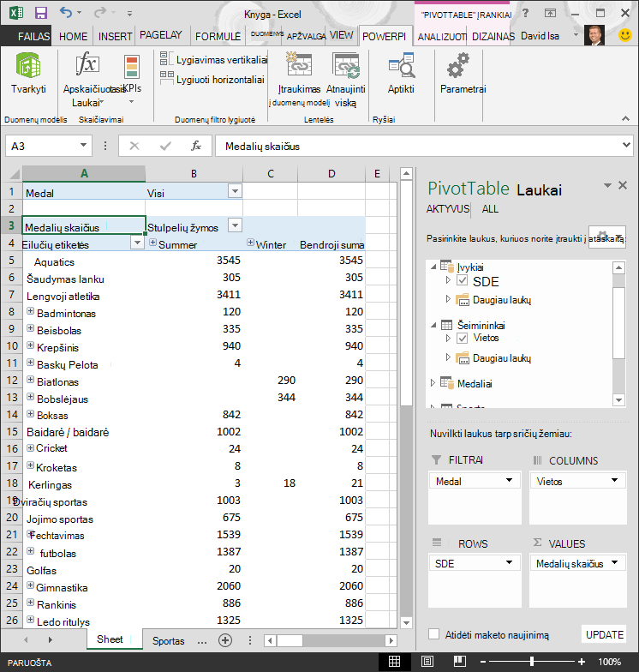Open Vietos field dropdown in COLUMNS
The width and height of the screenshot is (639, 672).
(615, 480)
